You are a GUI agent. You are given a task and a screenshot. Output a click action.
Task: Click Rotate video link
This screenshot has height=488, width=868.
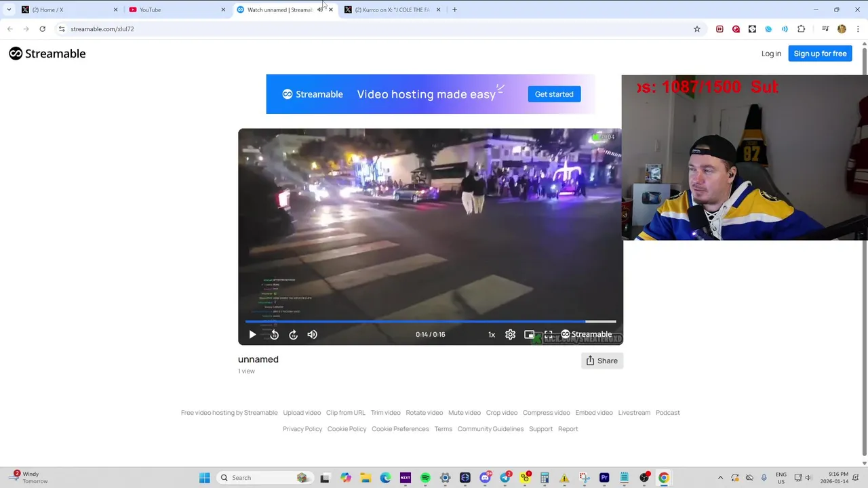(425, 413)
